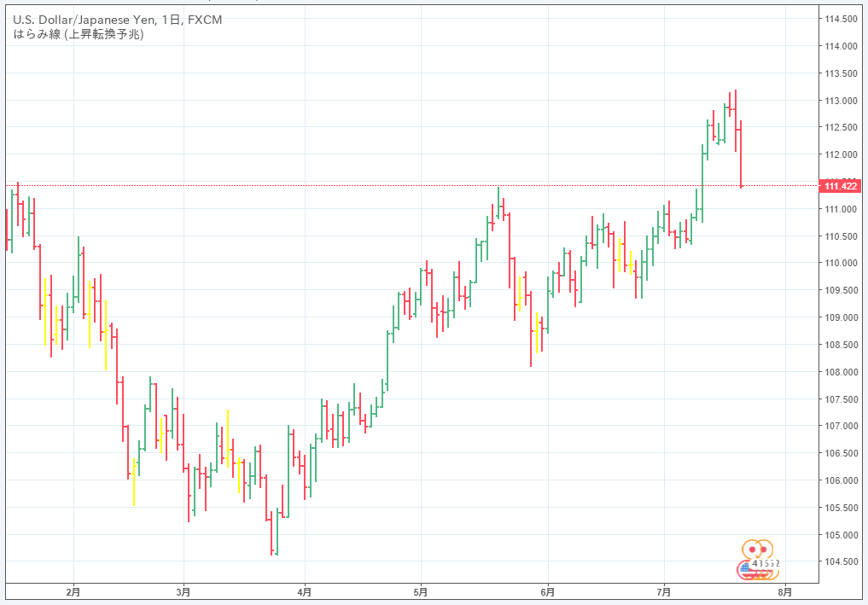Click the red current price label 111.422
This screenshot has width=868, height=605.
pos(840,186)
